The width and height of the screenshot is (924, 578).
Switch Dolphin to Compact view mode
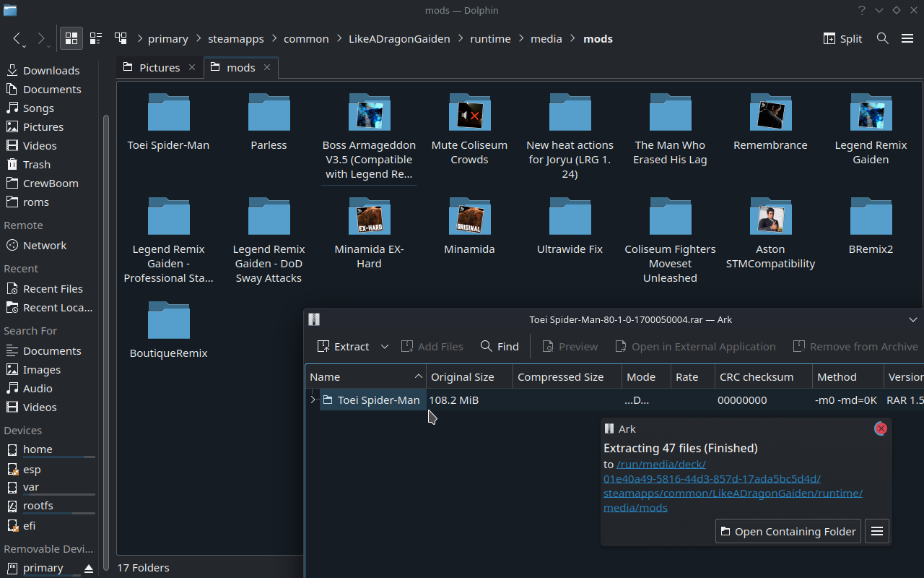click(95, 39)
